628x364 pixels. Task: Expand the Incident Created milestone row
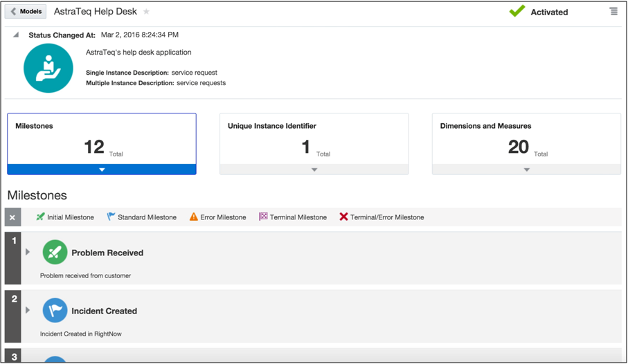pyautogui.click(x=28, y=310)
